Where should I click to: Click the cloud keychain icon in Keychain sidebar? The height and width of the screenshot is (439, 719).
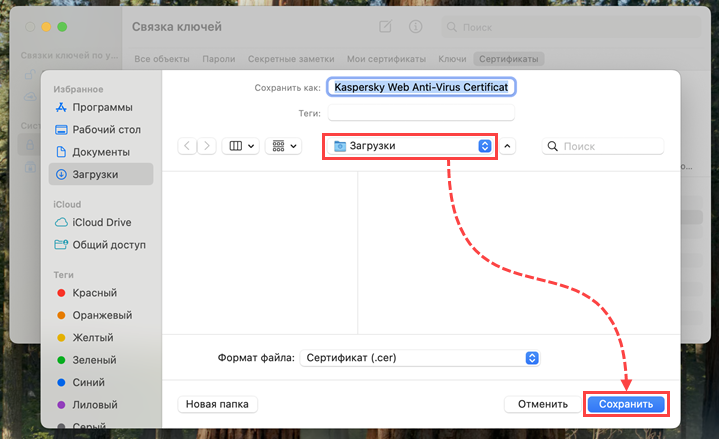click(30, 97)
